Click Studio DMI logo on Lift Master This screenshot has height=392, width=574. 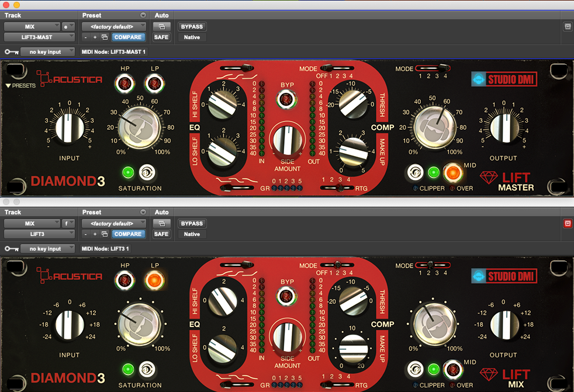point(504,79)
